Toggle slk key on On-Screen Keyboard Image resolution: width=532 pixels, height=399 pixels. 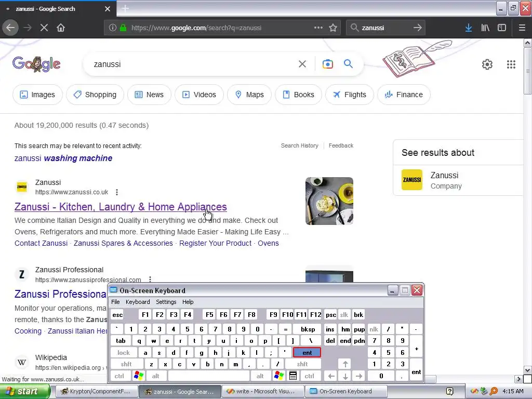[344, 314]
